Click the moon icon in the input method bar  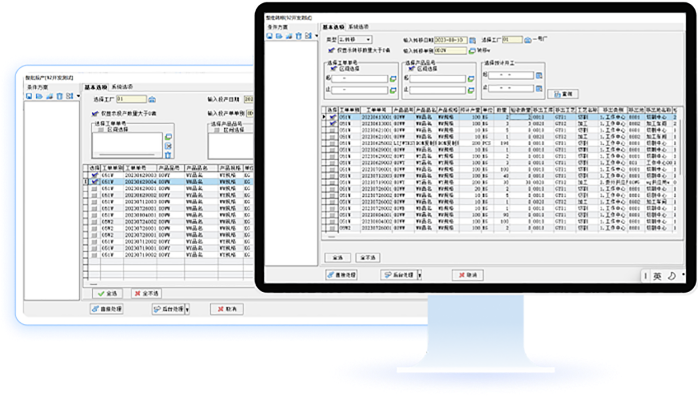[x=672, y=276]
